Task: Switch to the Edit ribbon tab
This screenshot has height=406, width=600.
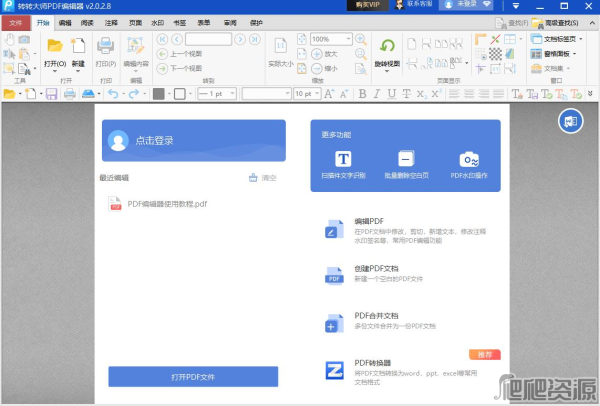Action: coord(65,23)
